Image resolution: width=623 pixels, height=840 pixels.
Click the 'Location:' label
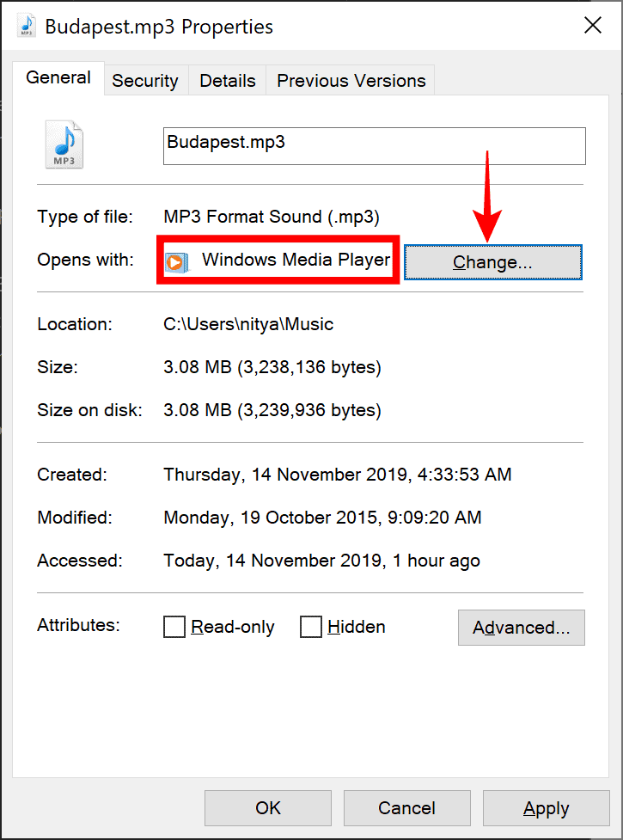pyautogui.click(x=75, y=324)
